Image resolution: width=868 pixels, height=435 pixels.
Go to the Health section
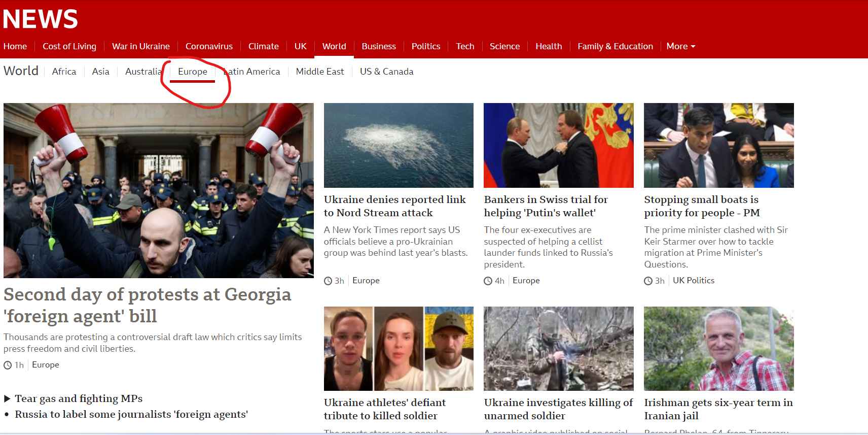(549, 46)
